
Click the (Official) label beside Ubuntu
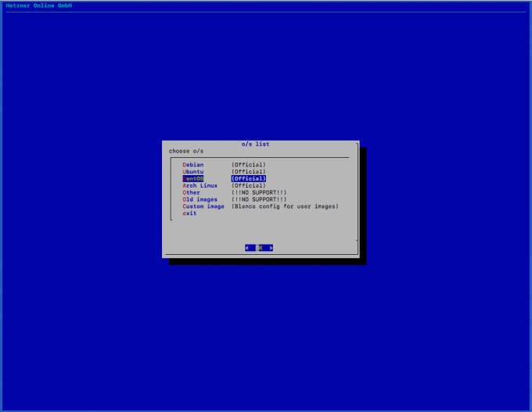(248, 172)
